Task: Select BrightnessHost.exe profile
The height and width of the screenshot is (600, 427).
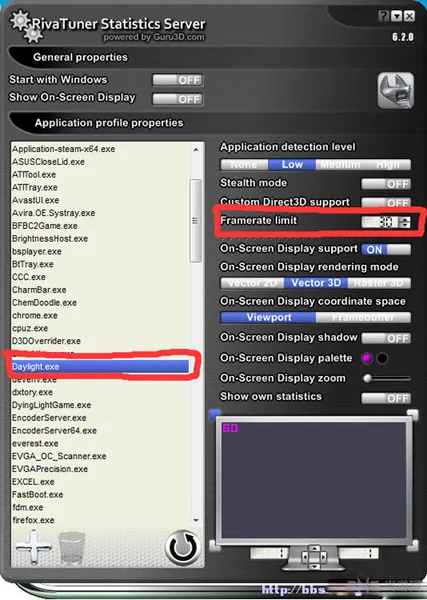Action: [50, 239]
